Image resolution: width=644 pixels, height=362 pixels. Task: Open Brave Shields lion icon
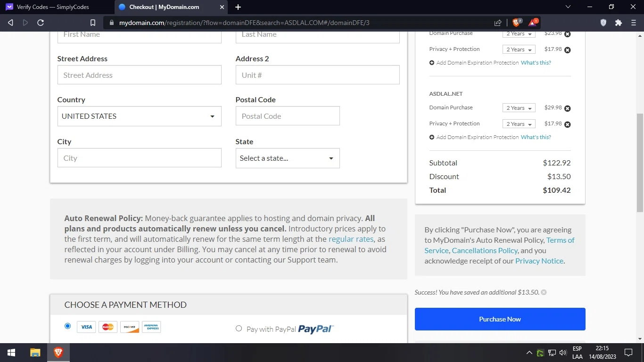point(517,22)
